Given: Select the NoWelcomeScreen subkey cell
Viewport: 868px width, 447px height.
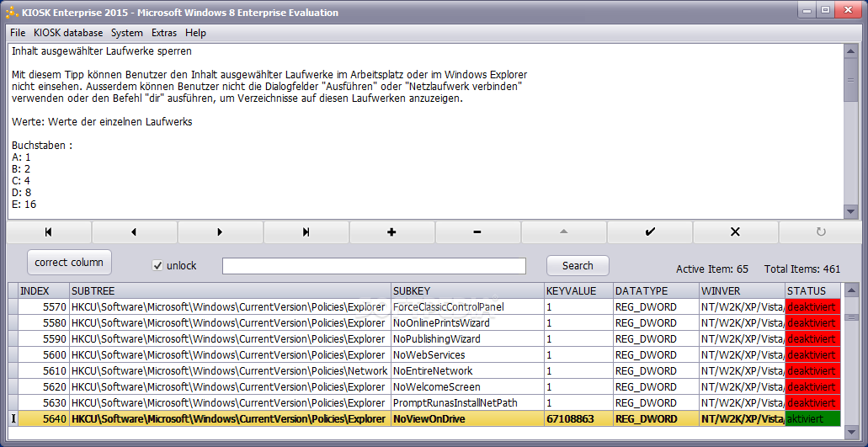Looking at the screenshot, I should [467, 386].
